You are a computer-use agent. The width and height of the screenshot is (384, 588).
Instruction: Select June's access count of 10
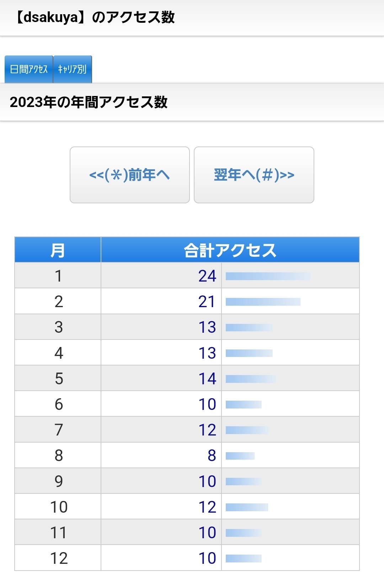207,404
